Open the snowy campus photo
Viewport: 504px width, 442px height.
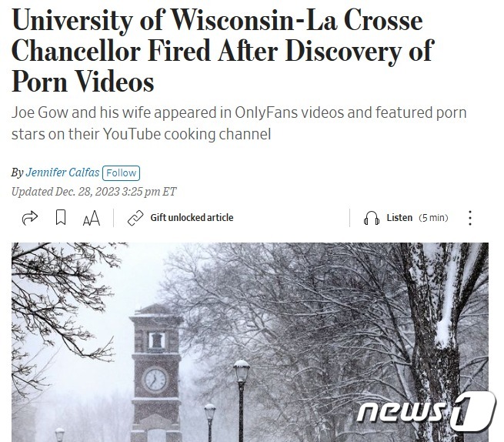[x=250, y=342]
